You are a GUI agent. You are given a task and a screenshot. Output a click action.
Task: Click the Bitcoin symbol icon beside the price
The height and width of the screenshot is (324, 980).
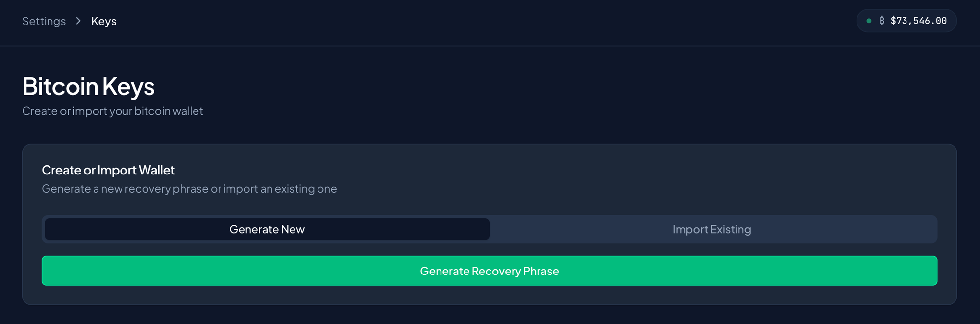pos(882,21)
